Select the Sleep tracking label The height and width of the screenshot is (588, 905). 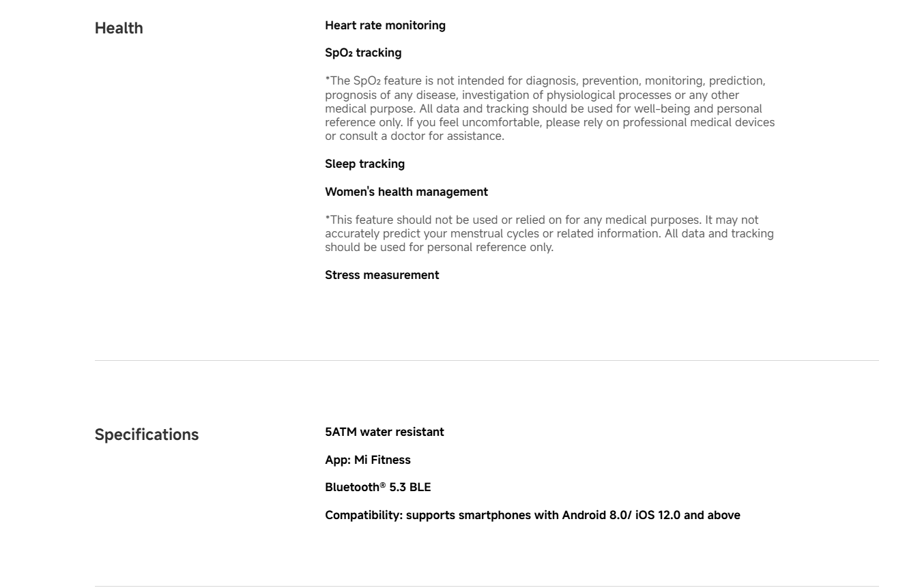point(364,164)
